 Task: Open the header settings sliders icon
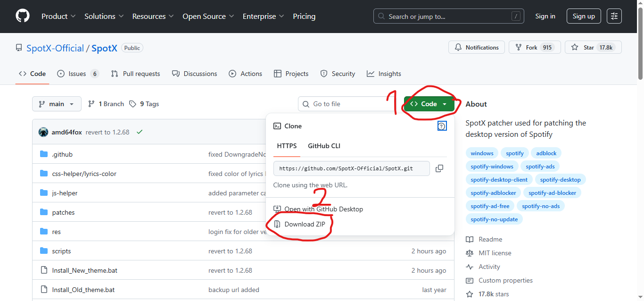(614, 16)
